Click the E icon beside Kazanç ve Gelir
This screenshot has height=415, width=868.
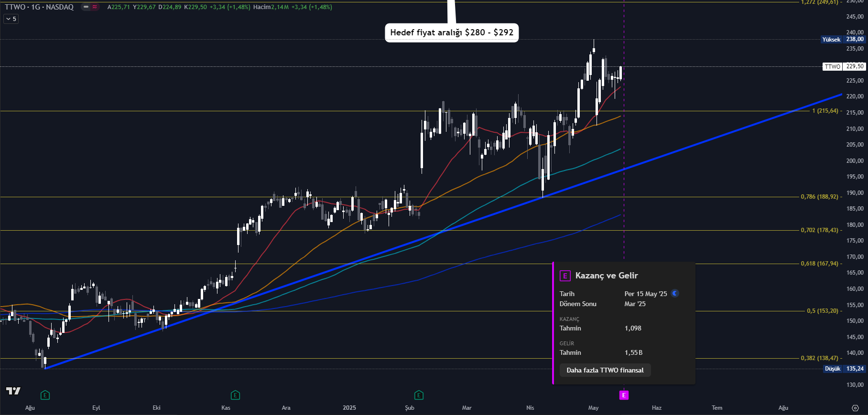(x=565, y=276)
